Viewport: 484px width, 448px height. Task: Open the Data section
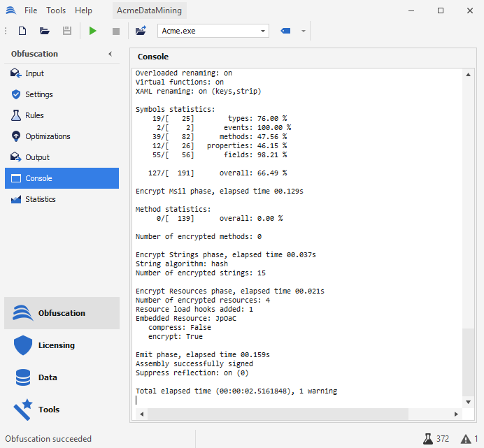(48, 377)
